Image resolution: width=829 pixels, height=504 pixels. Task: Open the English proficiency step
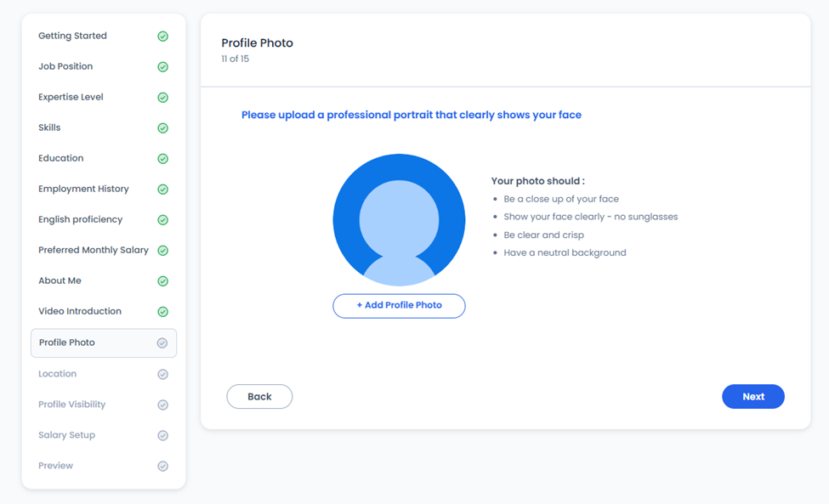tap(103, 220)
